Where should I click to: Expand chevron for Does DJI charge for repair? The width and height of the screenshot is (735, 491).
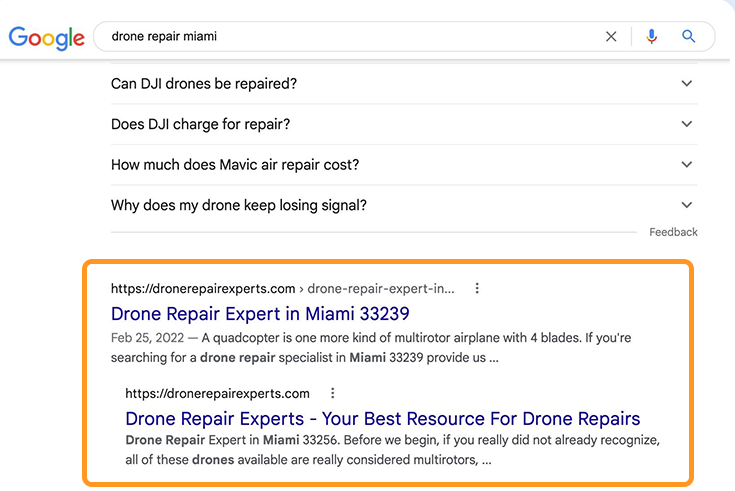(686, 124)
